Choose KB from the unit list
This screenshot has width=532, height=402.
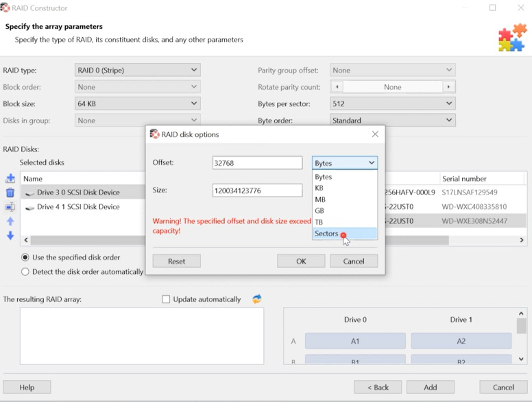344,188
